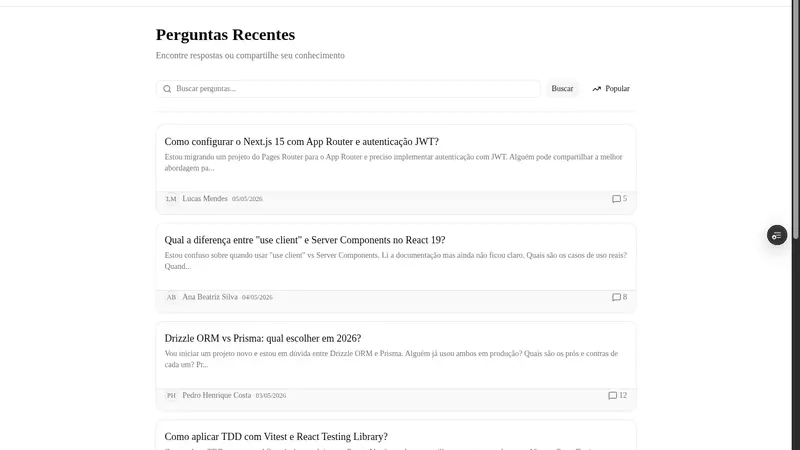Select author name Pedro Henrique Costa

pos(216,395)
